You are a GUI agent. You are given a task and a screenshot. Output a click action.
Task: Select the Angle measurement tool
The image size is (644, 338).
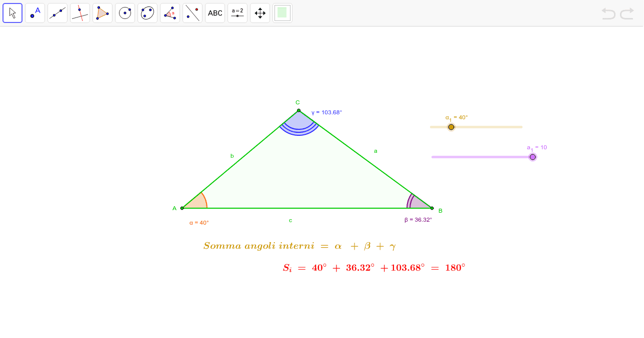(x=169, y=12)
